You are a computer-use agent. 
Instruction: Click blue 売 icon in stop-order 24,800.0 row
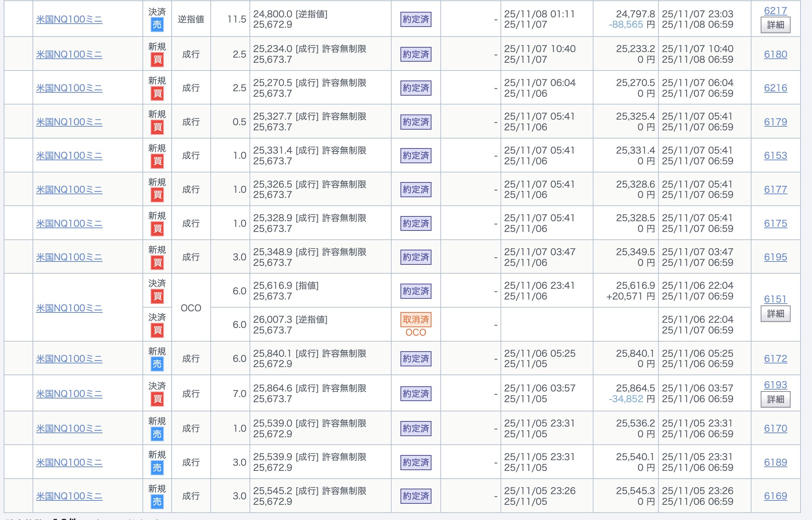click(157, 25)
